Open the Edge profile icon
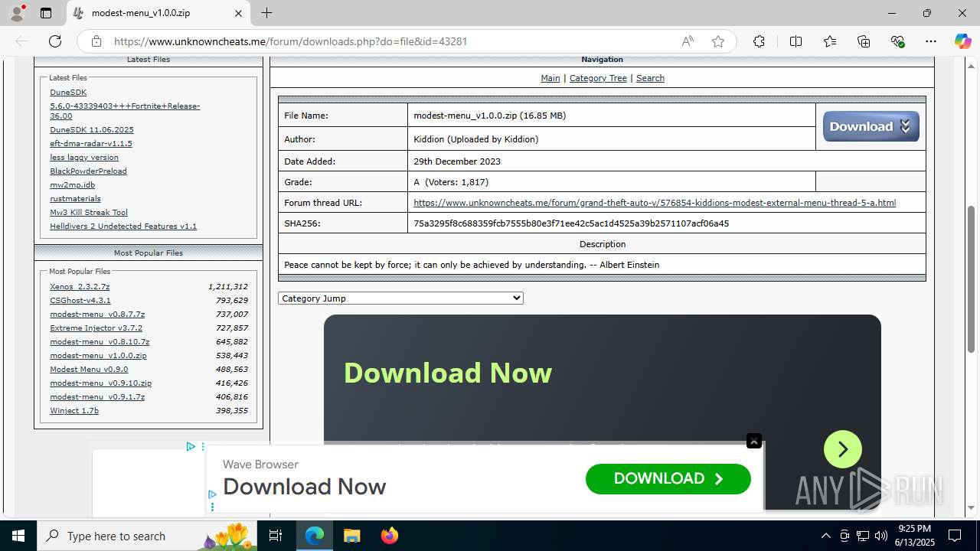980x551 pixels. (18, 13)
